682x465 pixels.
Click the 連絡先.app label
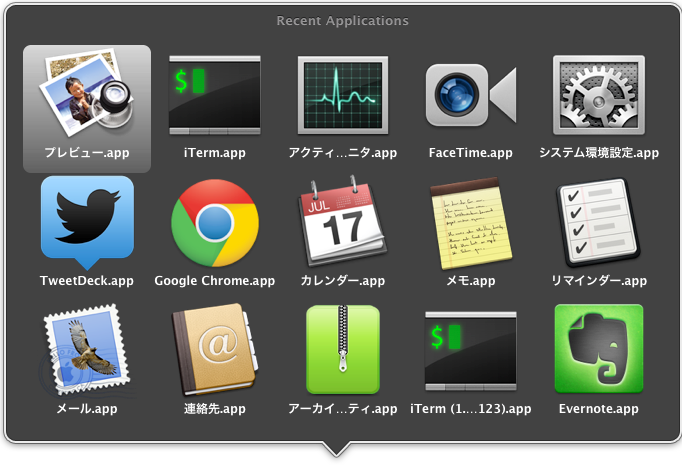(215, 408)
